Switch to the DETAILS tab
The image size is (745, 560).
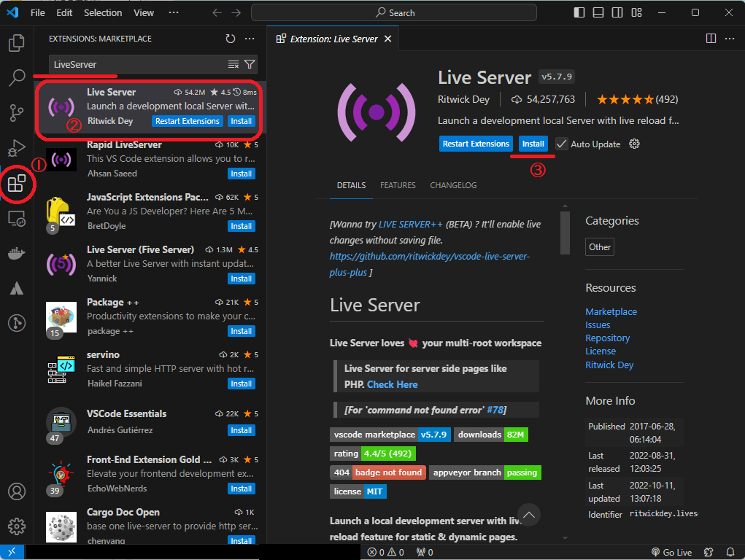point(351,185)
